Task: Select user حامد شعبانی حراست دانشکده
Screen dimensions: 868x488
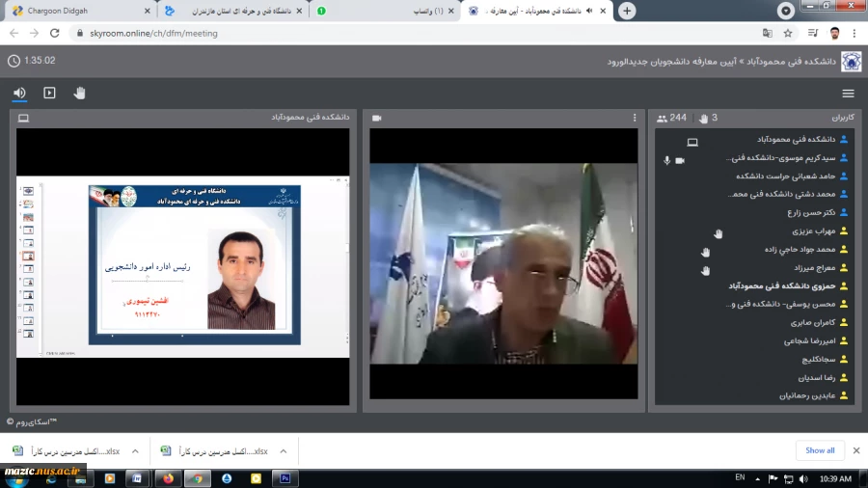Action: pyautogui.click(x=785, y=176)
